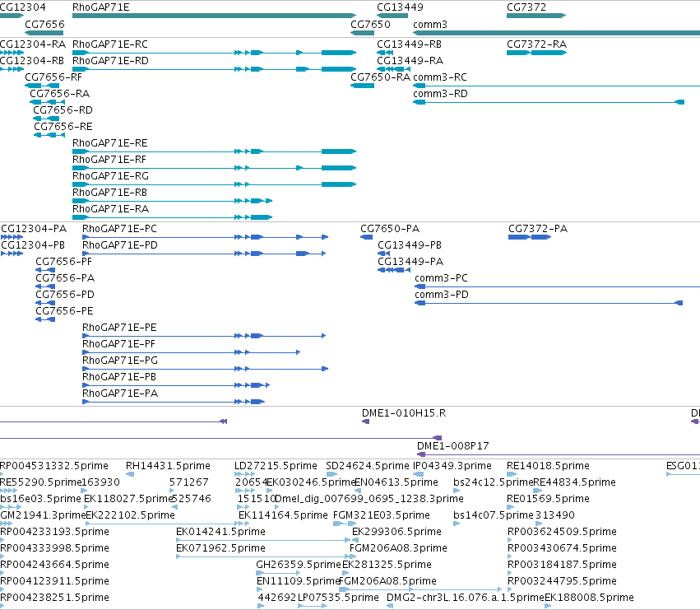The image size is (700, 610).
Task: Select EST IP04349.3prime label
Action: click(x=452, y=466)
